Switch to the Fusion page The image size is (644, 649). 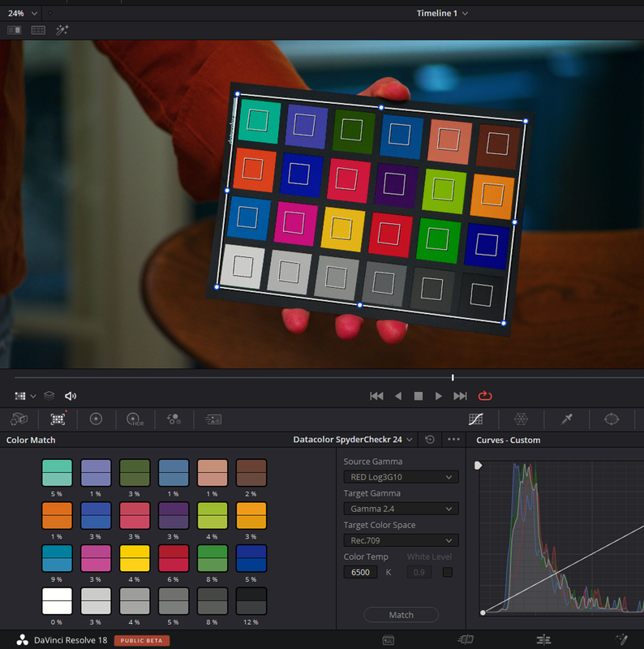(x=621, y=640)
